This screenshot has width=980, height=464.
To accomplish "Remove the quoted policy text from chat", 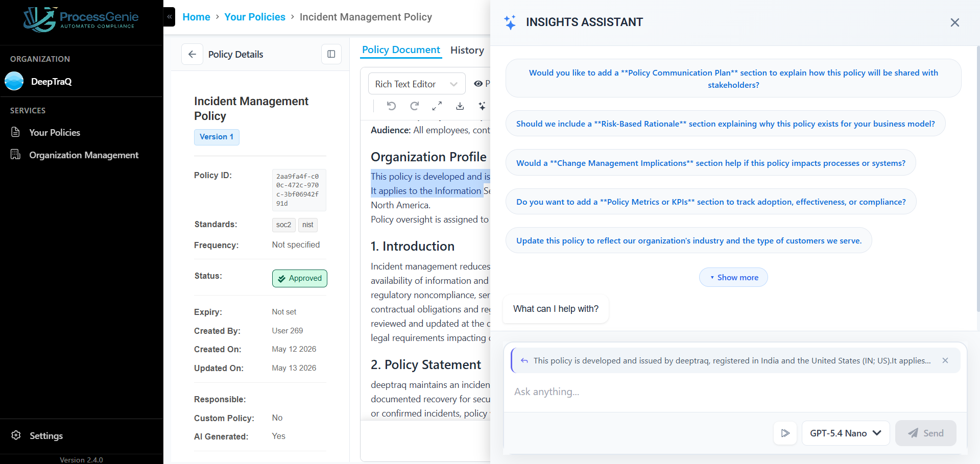I will pyautogui.click(x=945, y=360).
